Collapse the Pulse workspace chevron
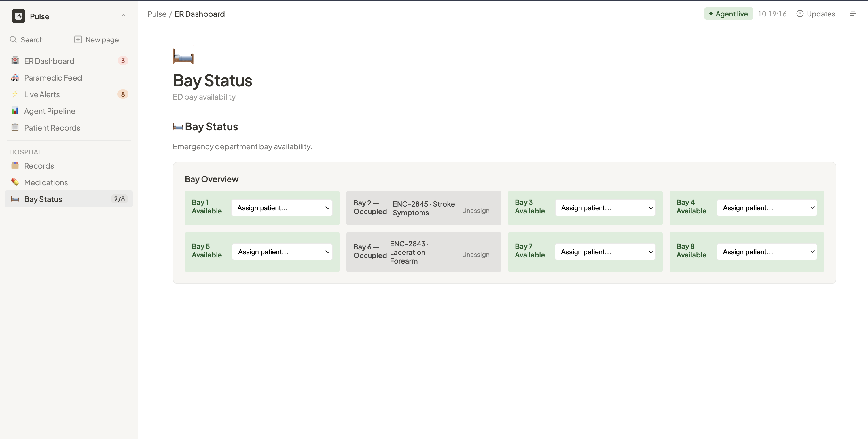The height and width of the screenshot is (439, 868). click(x=124, y=16)
